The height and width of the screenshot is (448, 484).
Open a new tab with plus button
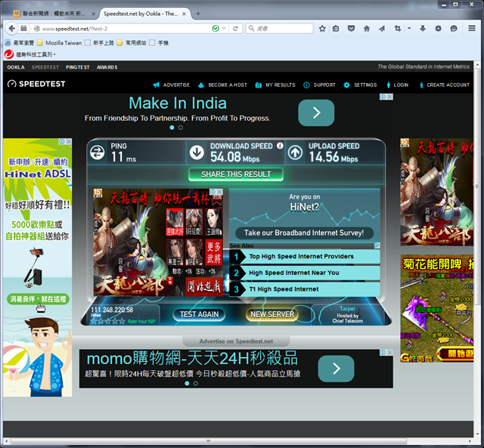click(198, 14)
